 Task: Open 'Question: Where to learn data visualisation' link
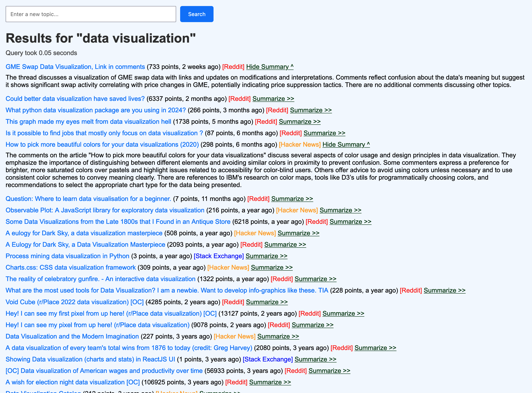(88, 199)
